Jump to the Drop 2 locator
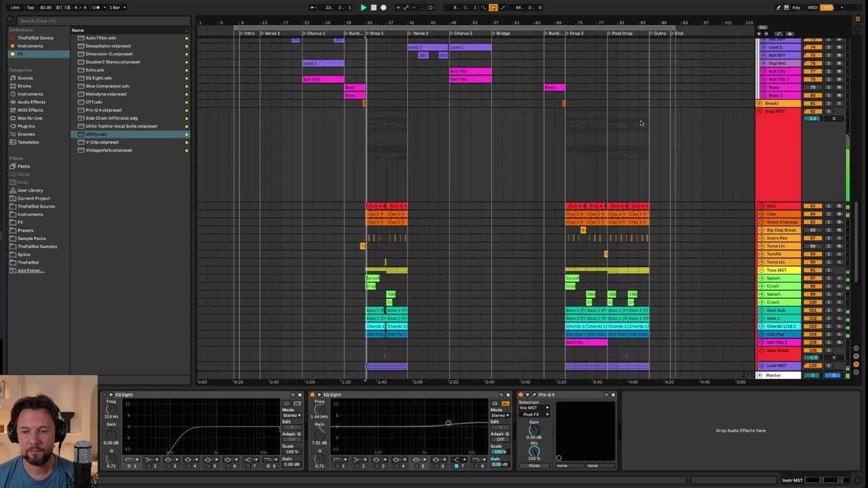868x488 pixels. point(575,33)
